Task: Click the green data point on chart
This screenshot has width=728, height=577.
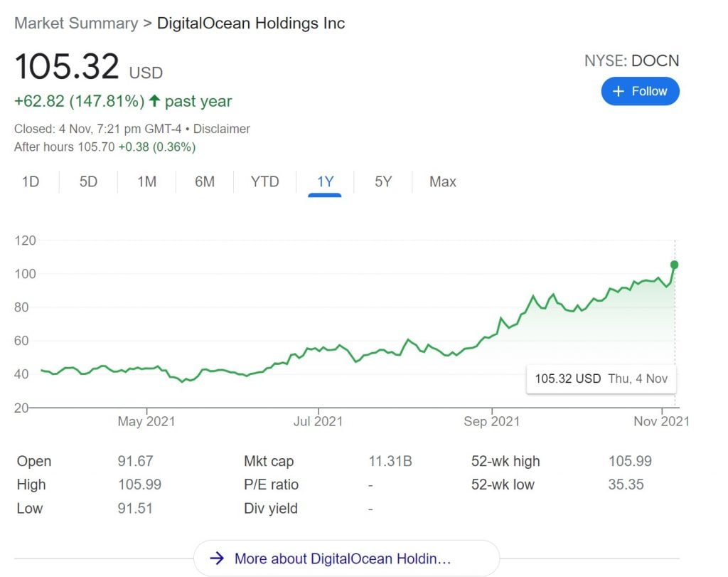Action: click(674, 265)
